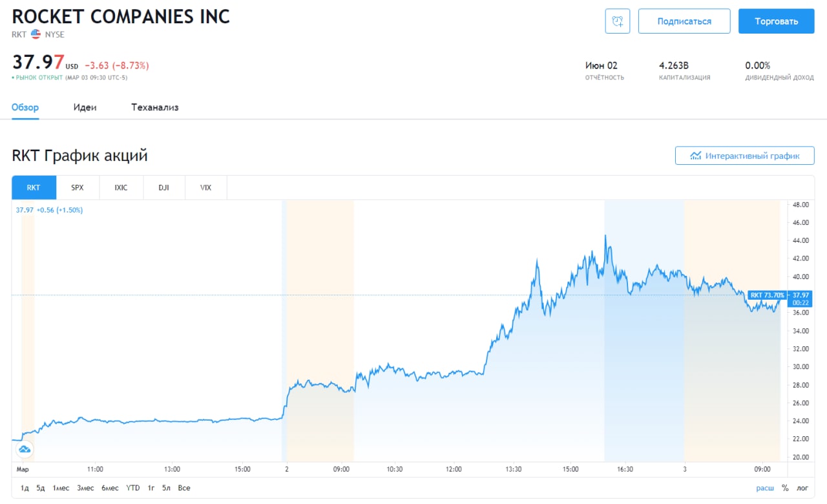
Task: Set chart range to 5д
Action: tap(41, 488)
